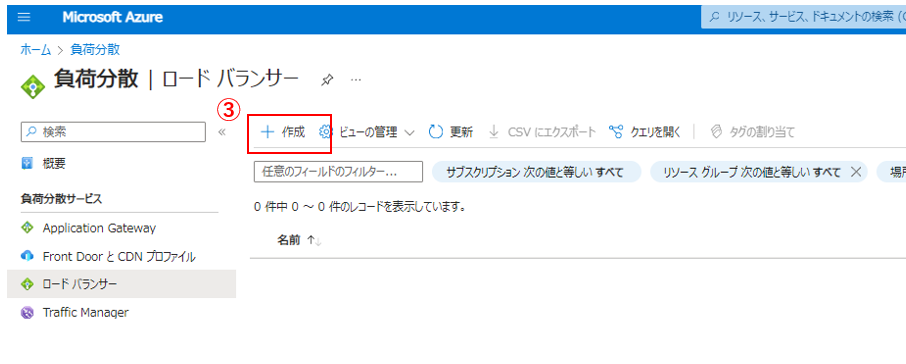Select ロード バランサー in sidebar

(x=121, y=284)
